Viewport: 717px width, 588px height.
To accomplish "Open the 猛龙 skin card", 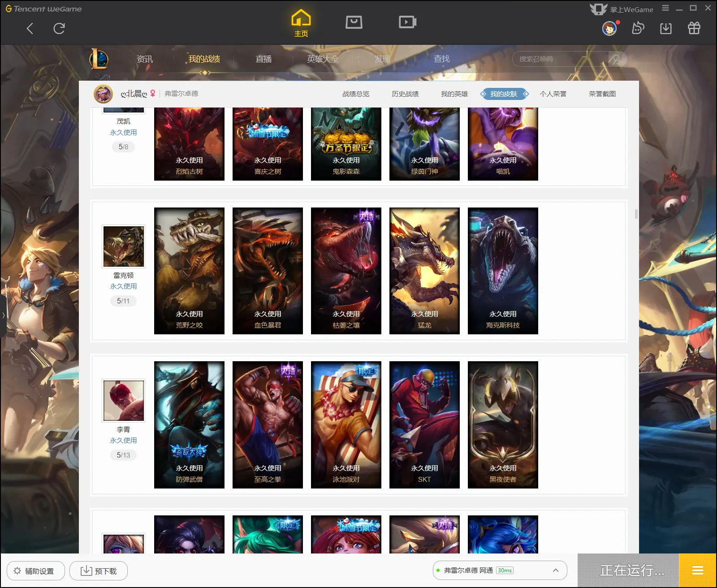I will point(424,271).
